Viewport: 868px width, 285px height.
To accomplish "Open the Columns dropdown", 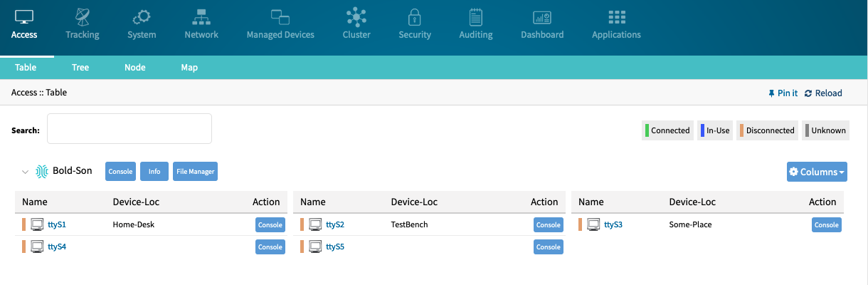I will [x=817, y=172].
